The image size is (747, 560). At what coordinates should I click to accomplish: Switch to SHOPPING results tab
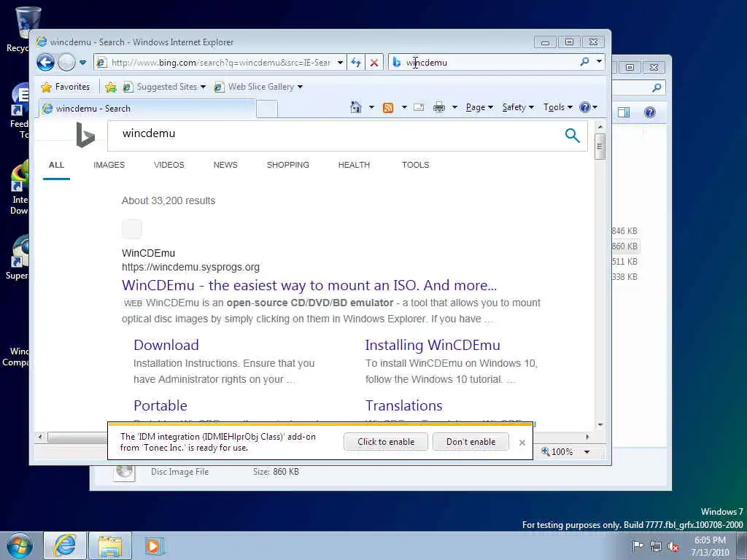287,165
